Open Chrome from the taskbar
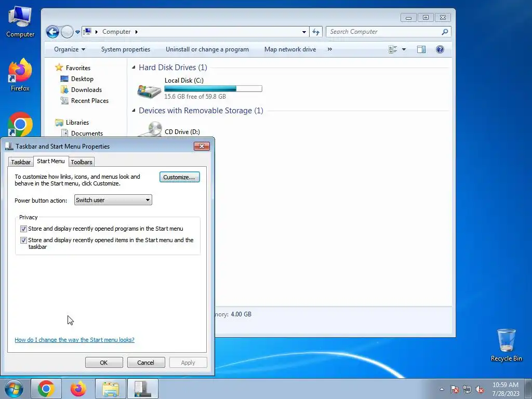This screenshot has width=532, height=399. pyautogui.click(x=46, y=389)
